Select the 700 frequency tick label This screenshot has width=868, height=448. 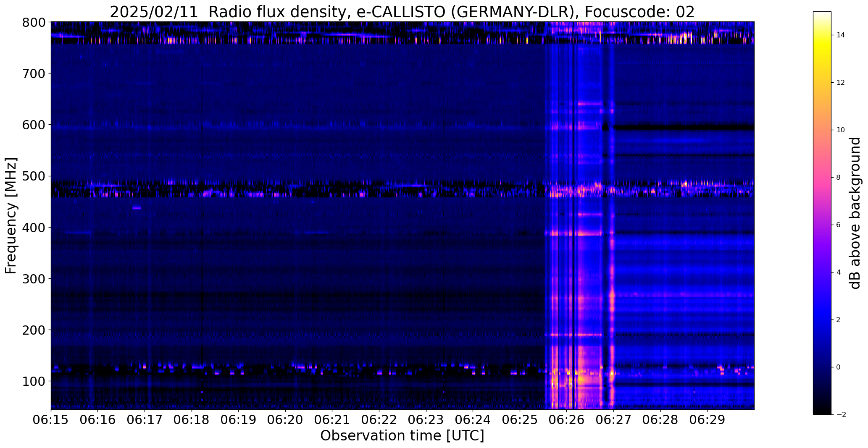tap(33, 73)
